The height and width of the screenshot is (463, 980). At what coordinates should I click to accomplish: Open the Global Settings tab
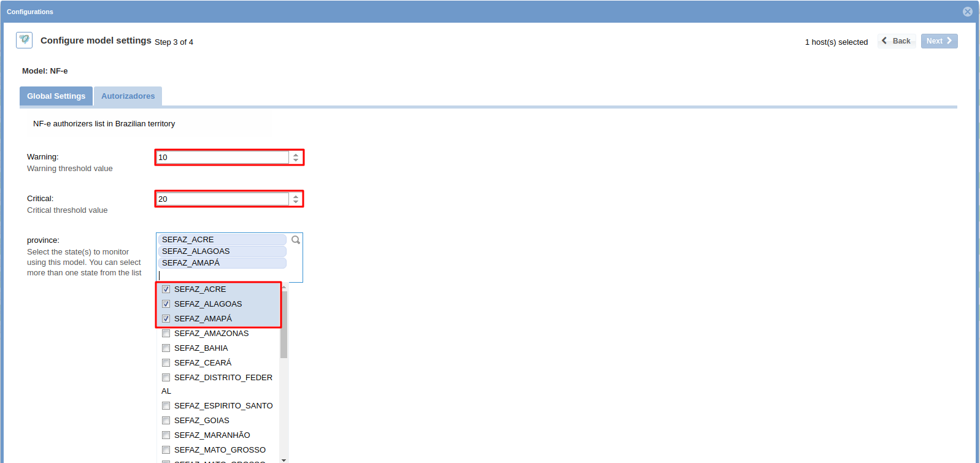56,96
